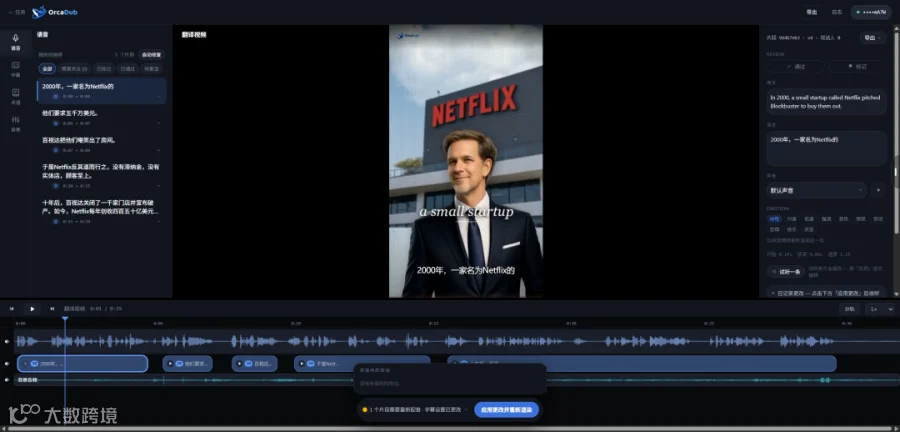The height and width of the screenshot is (432, 900).
Task: Click the Netflix video preview
Action: point(465,161)
